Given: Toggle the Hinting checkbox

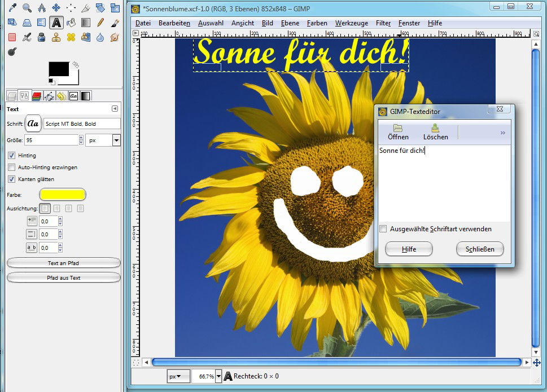Looking at the screenshot, I should click(11, 156).
